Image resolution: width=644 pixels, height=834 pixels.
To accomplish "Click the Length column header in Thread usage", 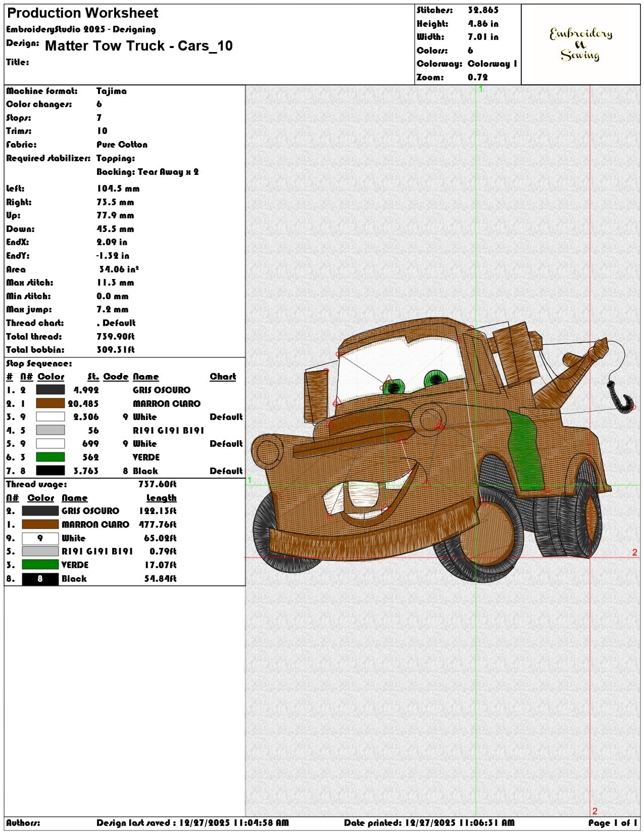I will coord(162,498).
